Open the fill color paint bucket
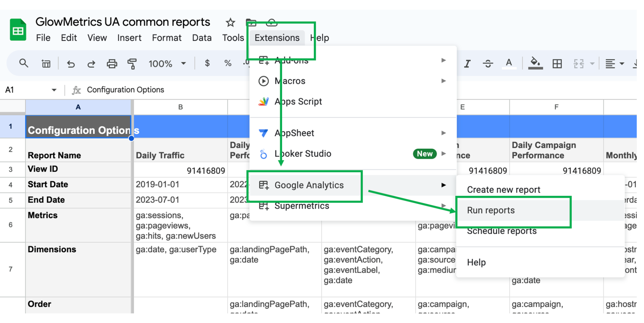The image size is (644, 323). 535,63
